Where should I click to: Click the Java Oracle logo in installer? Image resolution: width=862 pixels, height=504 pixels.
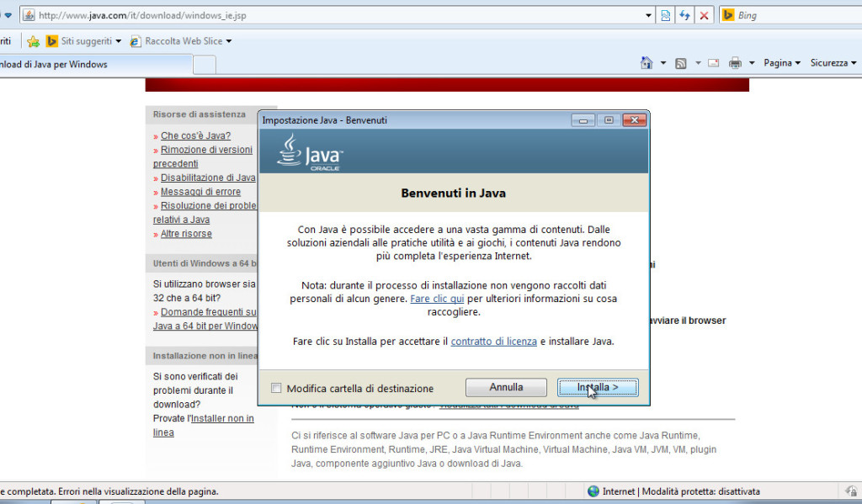[310, 151]
